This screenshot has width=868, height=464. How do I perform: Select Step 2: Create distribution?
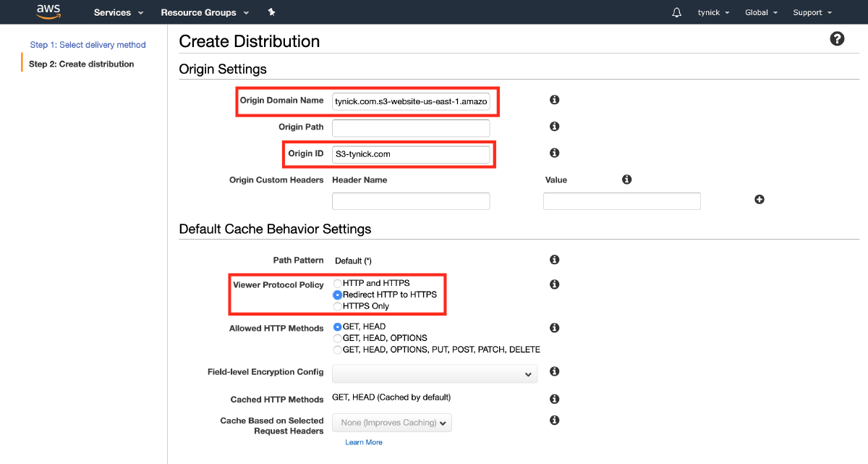(81, 64)
